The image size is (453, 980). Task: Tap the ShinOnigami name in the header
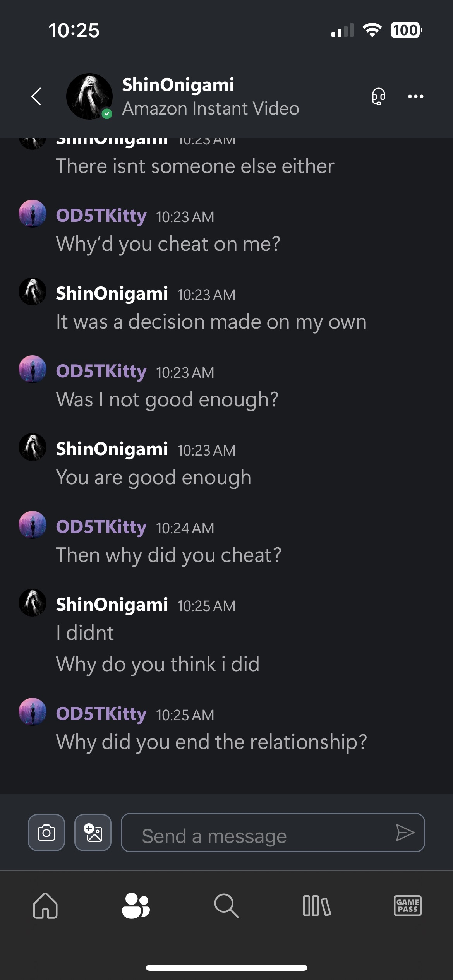tap(178, 85)
